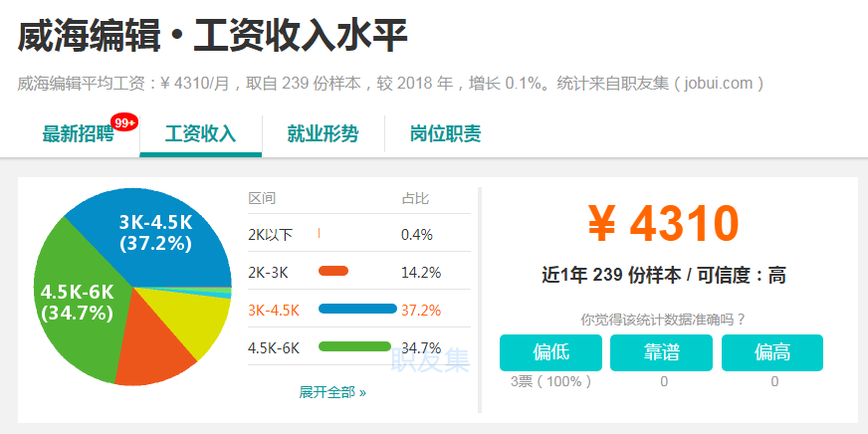This screenshot has height=434, width=868.
Task: Click the large ¥ 4310 salary figure
Action: tap(663, 224)
